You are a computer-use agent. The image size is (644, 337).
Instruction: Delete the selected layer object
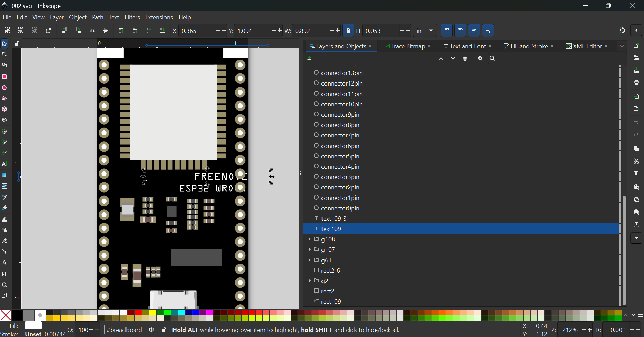[x=465, y=59]
